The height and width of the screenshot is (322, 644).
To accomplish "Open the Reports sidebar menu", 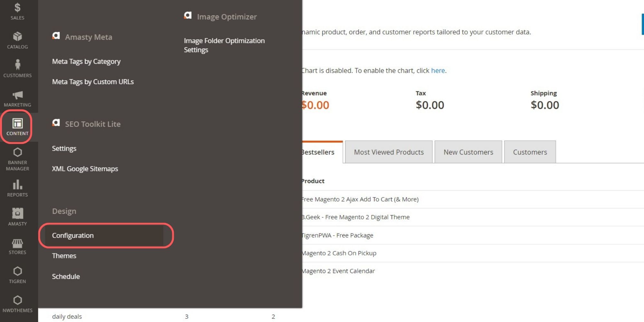I will point(17,188).
